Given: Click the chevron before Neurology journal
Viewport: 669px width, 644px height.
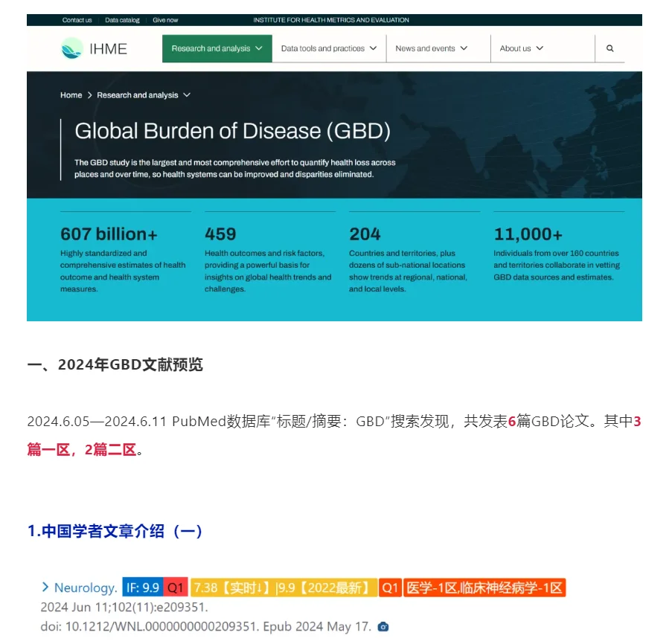Looking at the screenshot, I should tap(45, 587).
